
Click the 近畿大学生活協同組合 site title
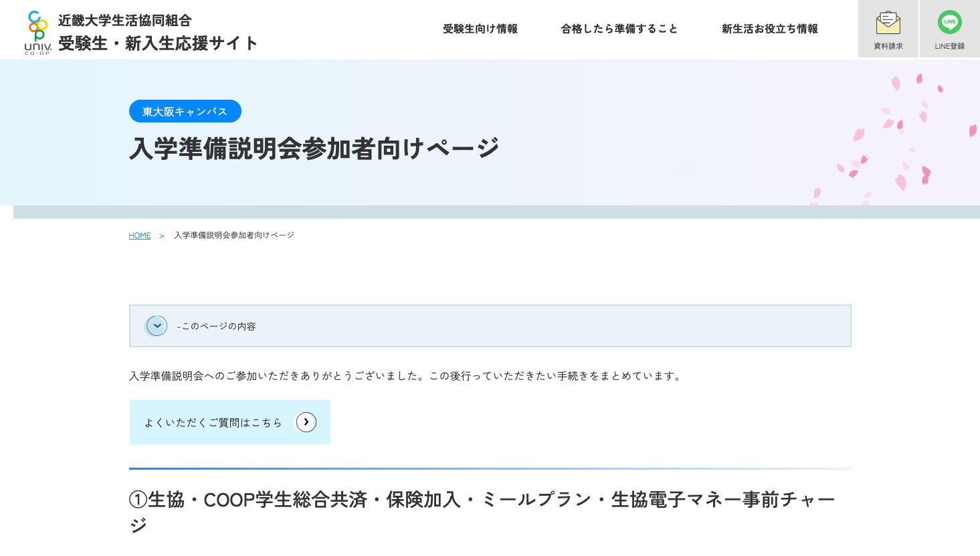pyautogui.click(x=124, y=20)
